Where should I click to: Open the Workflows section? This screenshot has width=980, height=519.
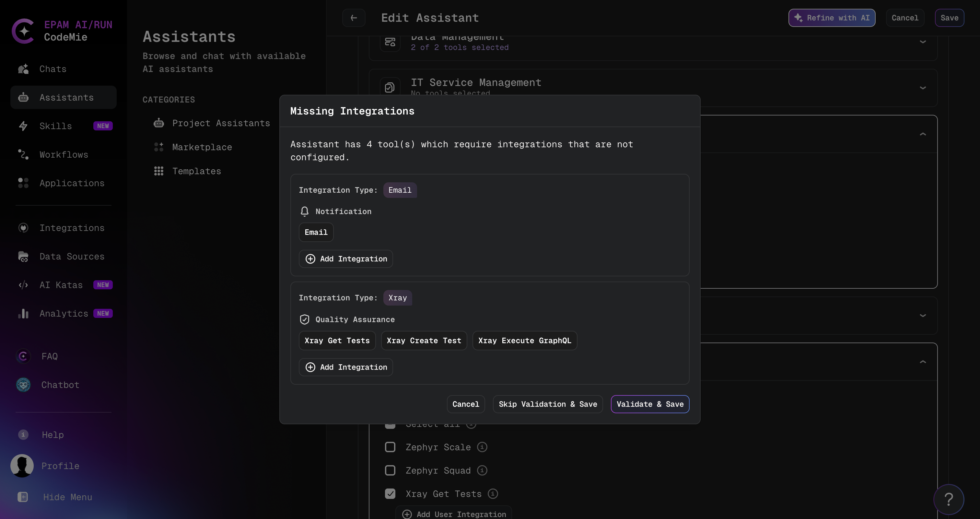[x=64, y=155]
